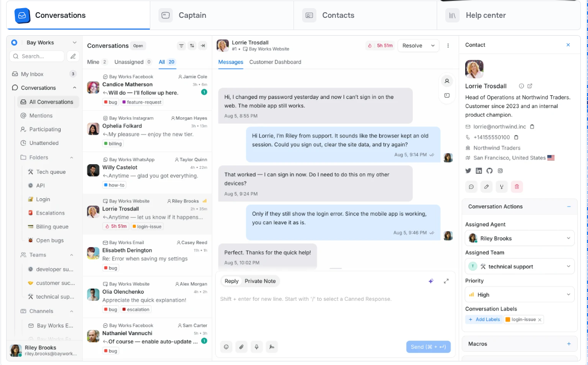Click the sort conversations icon

[192, 46]
